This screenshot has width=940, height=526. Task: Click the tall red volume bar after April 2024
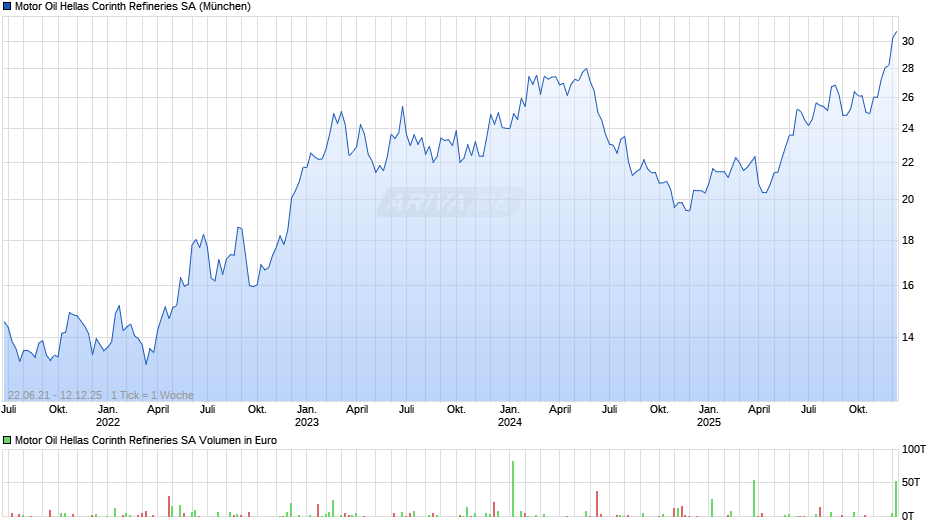[x=597, y=504]
